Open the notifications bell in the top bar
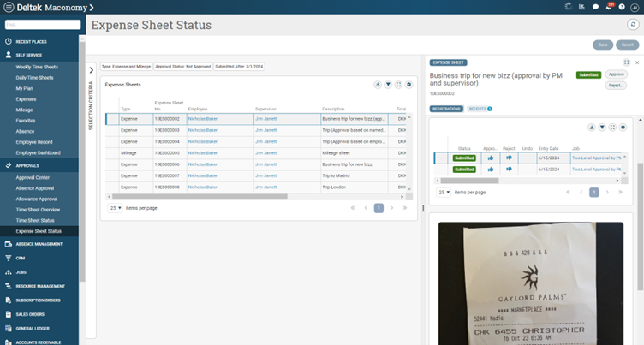Viewport: 644px width, 345px height. click(x=610, y=7)
